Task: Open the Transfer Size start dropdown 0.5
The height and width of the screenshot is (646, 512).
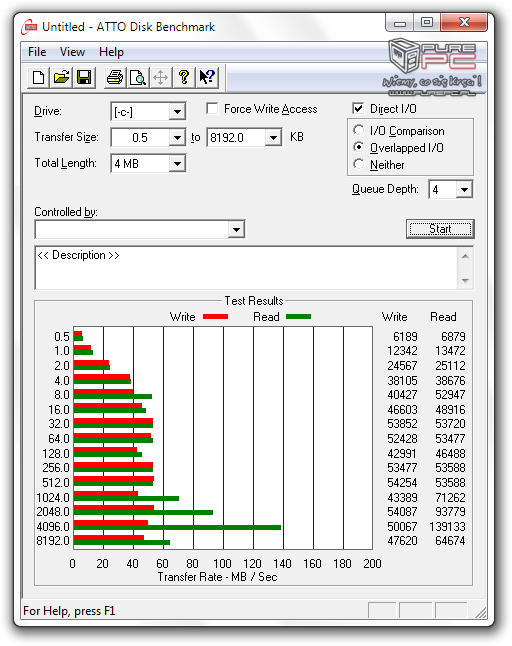Action: tap(177, 137)
